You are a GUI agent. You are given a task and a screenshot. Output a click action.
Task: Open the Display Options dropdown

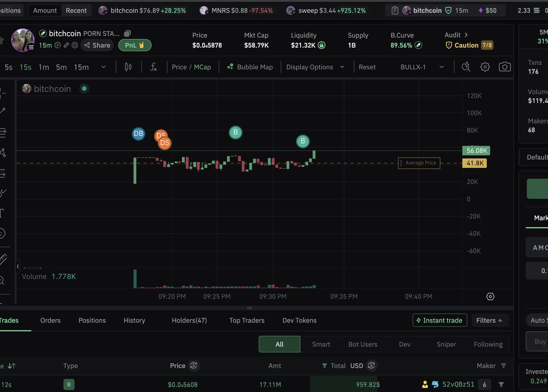[315, 67]
